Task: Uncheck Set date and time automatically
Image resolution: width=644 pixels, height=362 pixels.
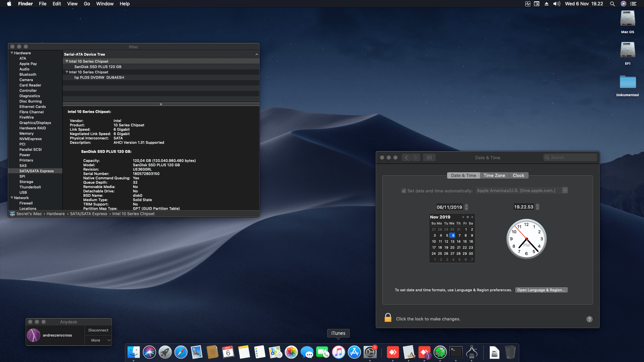Action: (x=404, y=190)
